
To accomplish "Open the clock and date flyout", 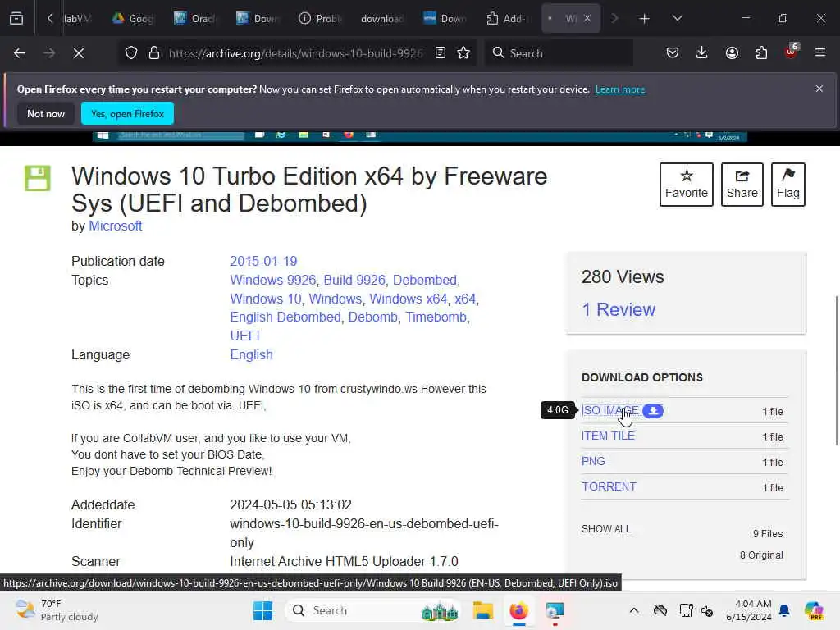I will coord(748,610).
